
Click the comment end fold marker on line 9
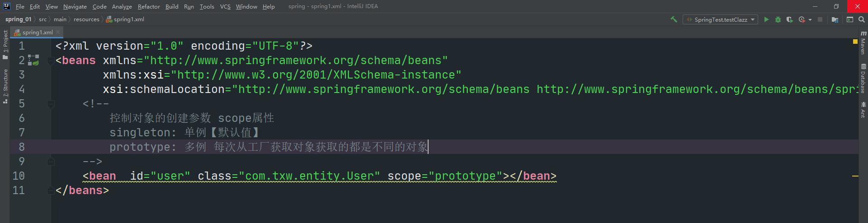[51, 162]
